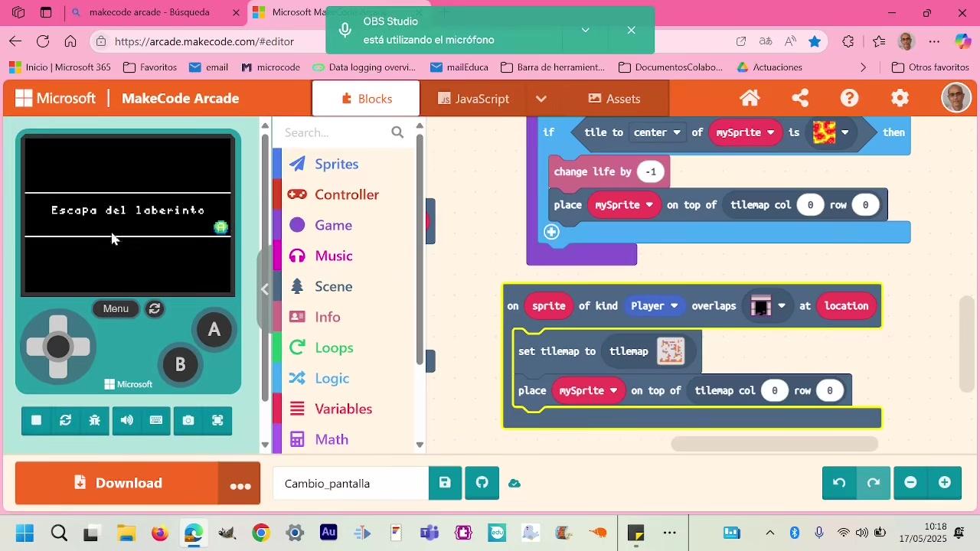
Task: Launch simulator in full screen
Action: click(x=217, y=420)
